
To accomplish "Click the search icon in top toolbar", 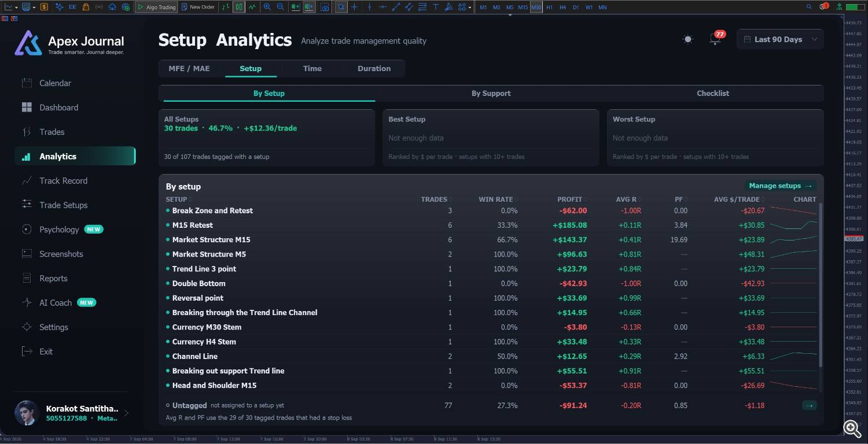I will (809, 7).
